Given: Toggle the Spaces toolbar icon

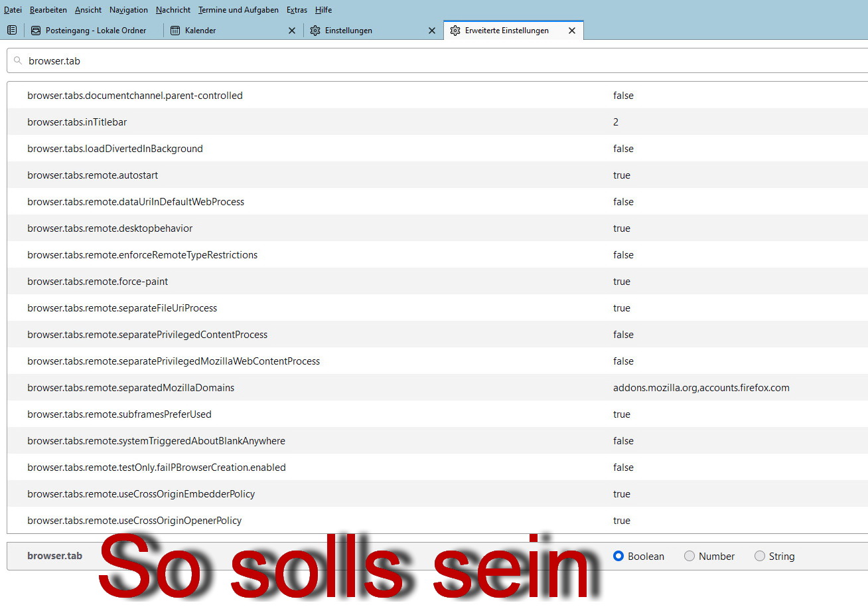Looking at the screenshot, I should click(12, 30).
